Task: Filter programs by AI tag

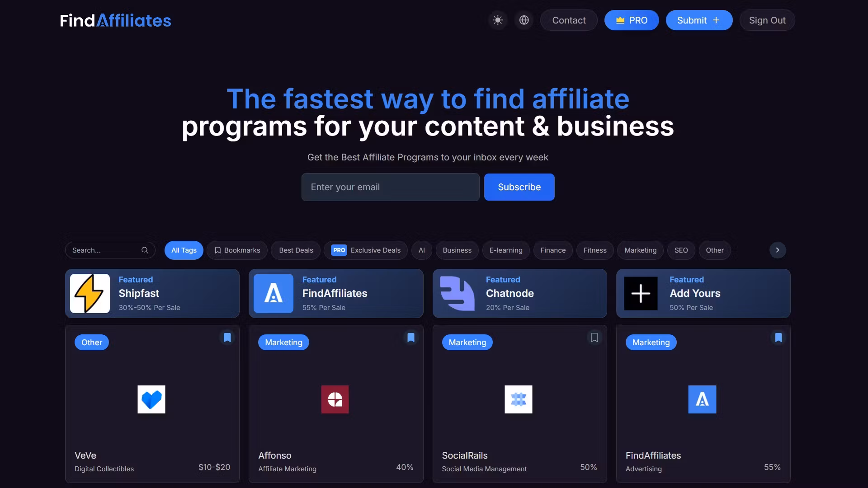Action: [x=422, y=250]
